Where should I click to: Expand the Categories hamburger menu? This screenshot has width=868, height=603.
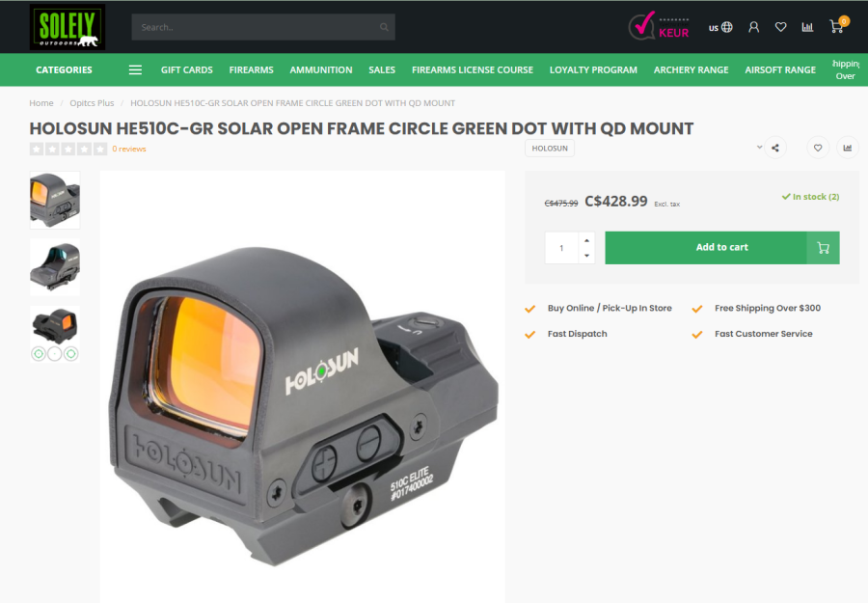135,69
